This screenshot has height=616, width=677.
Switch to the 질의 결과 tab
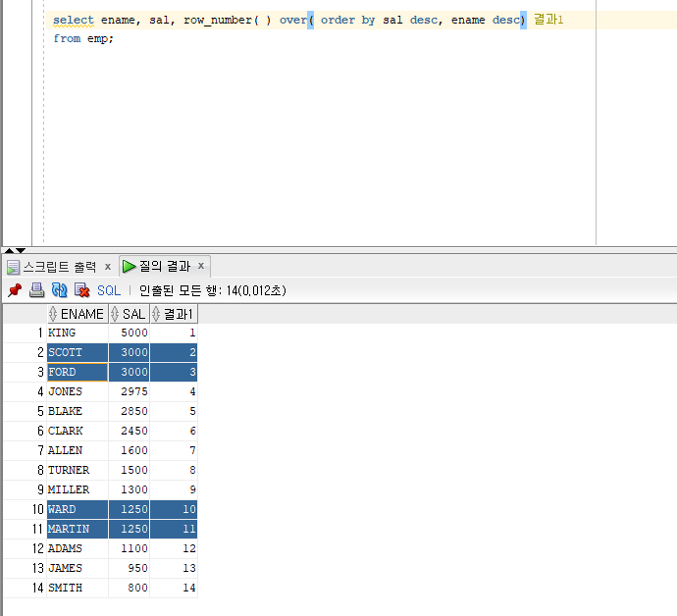[165, 267]
